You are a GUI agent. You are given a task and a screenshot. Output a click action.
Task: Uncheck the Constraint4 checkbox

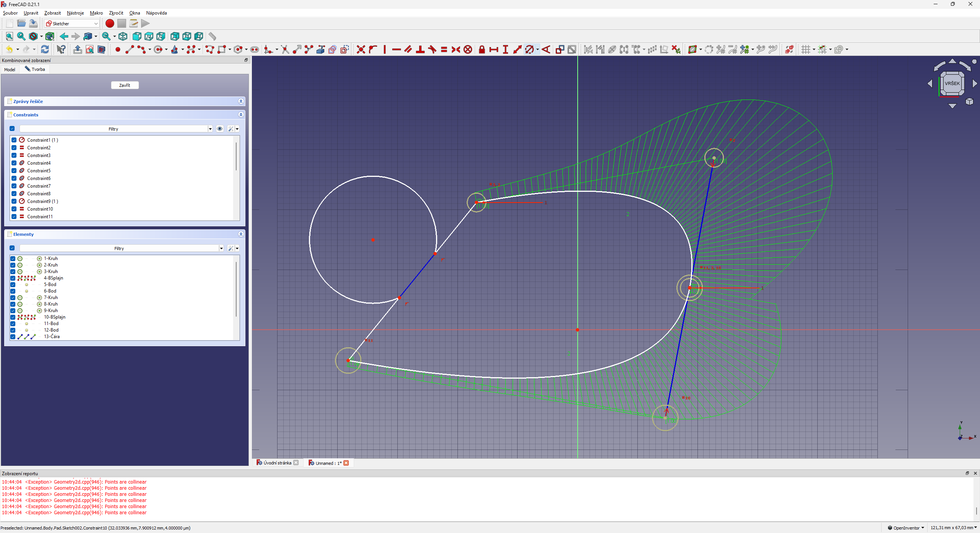(x=14, y=163)
